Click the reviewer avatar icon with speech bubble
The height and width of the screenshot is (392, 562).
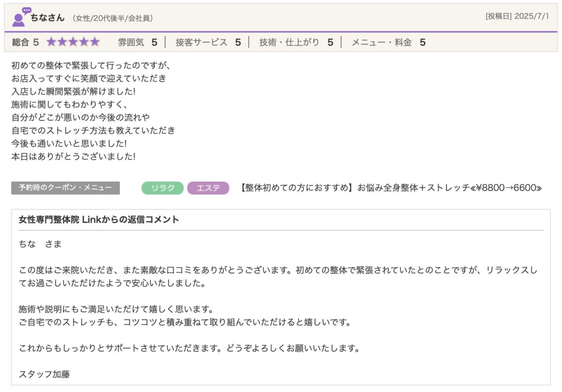[20, 17]
